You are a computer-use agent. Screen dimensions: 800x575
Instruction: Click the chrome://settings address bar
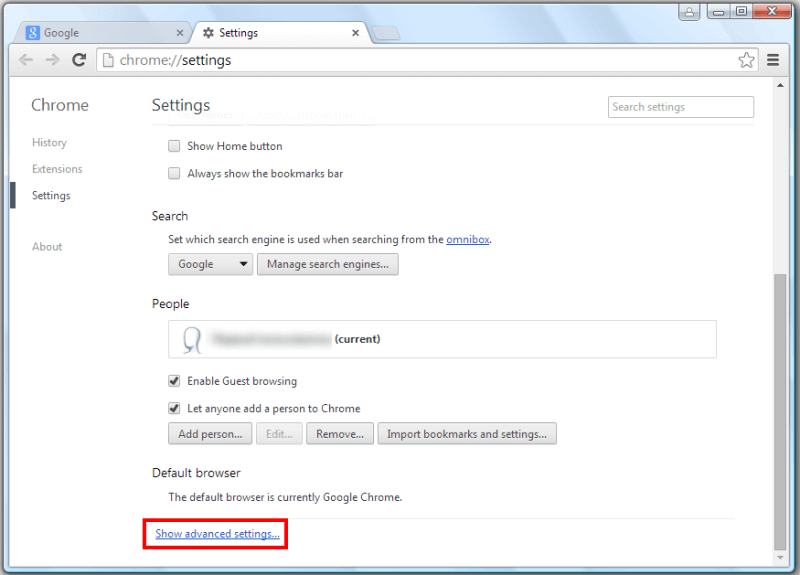pos(426,60)
